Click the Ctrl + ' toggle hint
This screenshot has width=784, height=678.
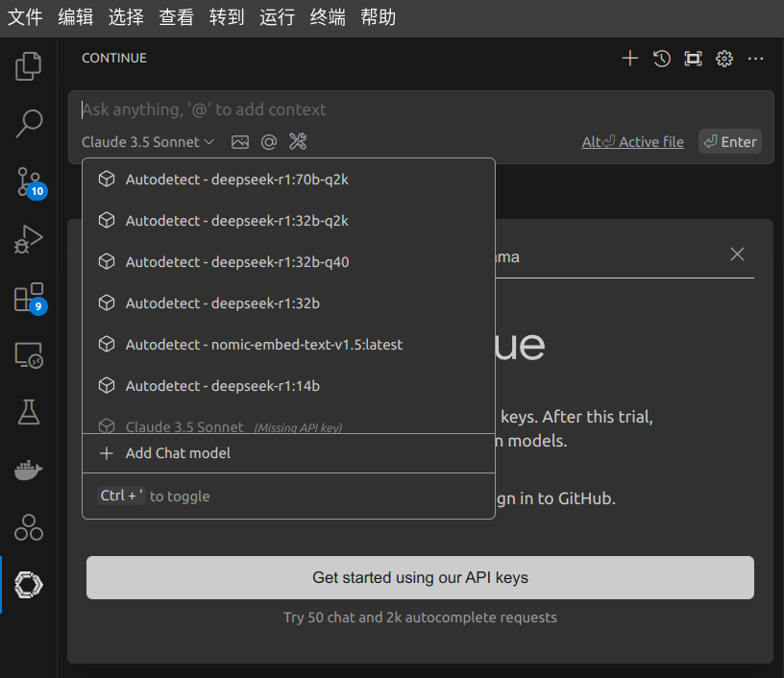(x=155, y=496)
